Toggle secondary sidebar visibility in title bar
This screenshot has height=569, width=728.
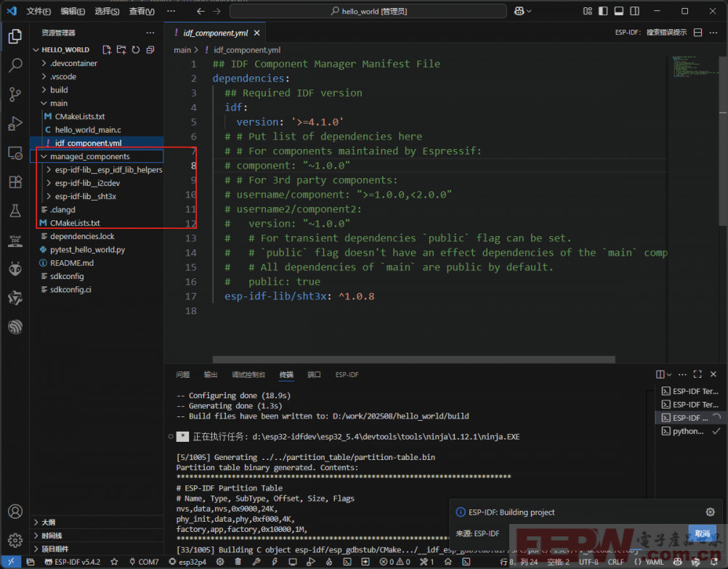pyautogui.click(x=636, y=11)
